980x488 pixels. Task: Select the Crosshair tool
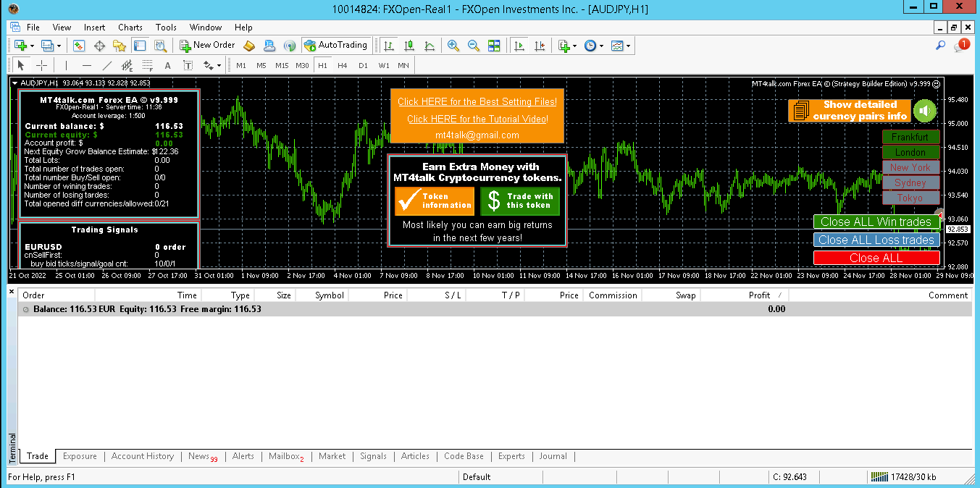click(41, 65)
